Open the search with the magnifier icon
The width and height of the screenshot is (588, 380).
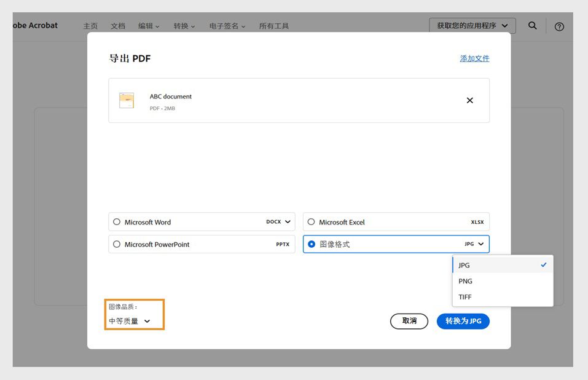[x=532, y=26]
